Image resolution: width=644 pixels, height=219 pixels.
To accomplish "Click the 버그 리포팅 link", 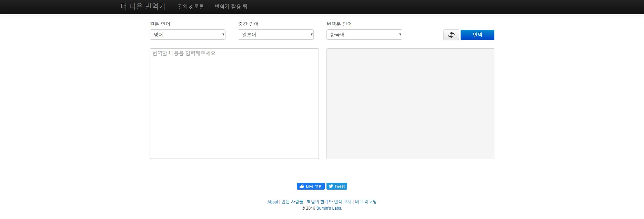I will click(x=366, y=202).
